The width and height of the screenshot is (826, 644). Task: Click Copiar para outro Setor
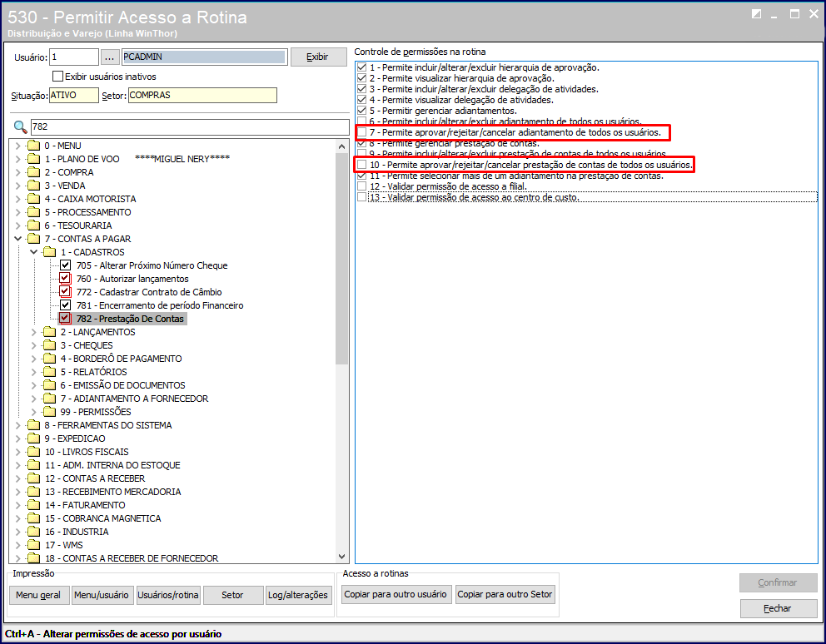(x=505, y=594)
